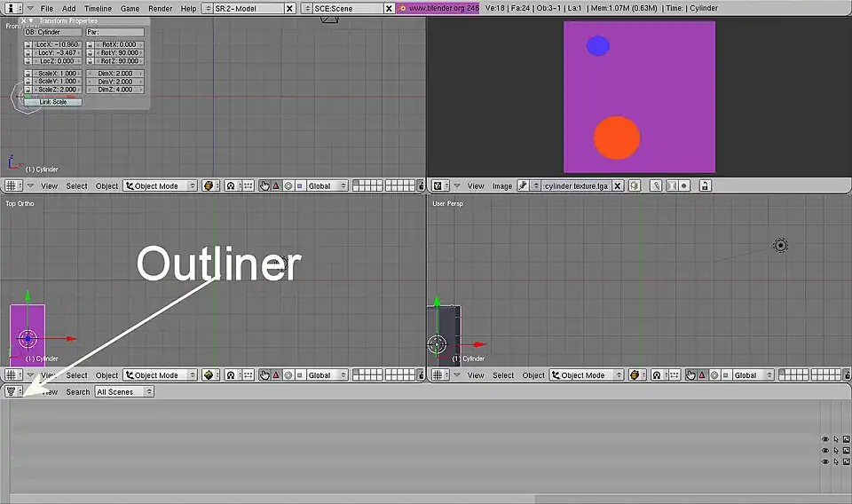The image size is (852, 504).
Task: Toggle the LocX lock in Transform Properties
Action: (x=28, y=44)
